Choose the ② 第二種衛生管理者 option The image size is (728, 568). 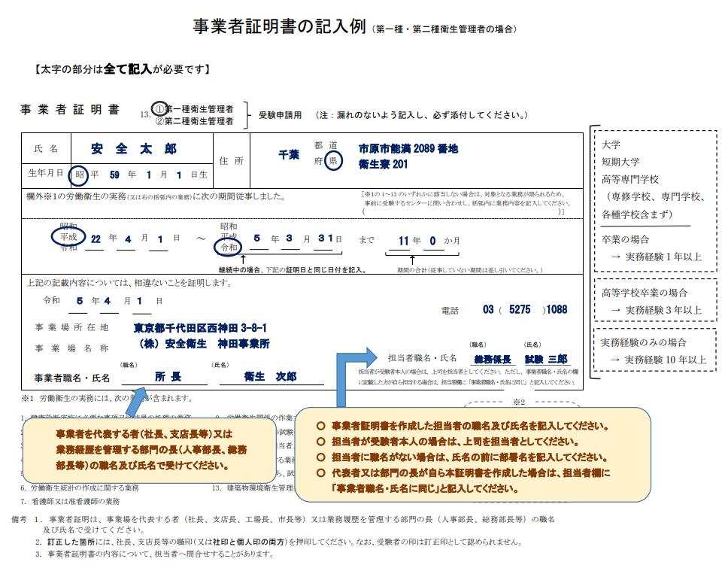[x=194, y=120]
